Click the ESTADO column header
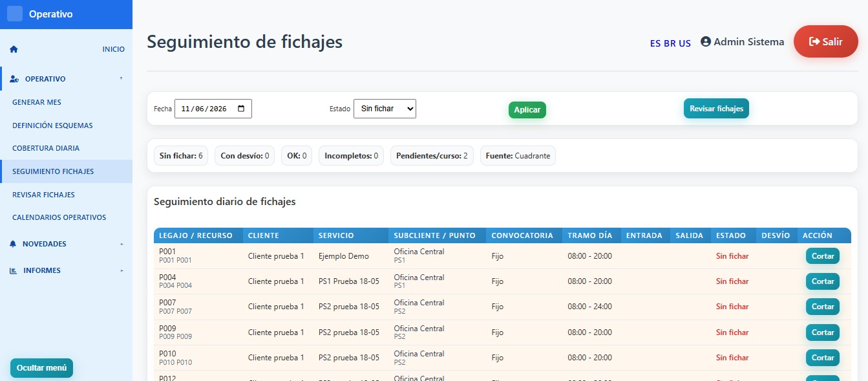Screen dimensions: 868x381 [734, 235]
